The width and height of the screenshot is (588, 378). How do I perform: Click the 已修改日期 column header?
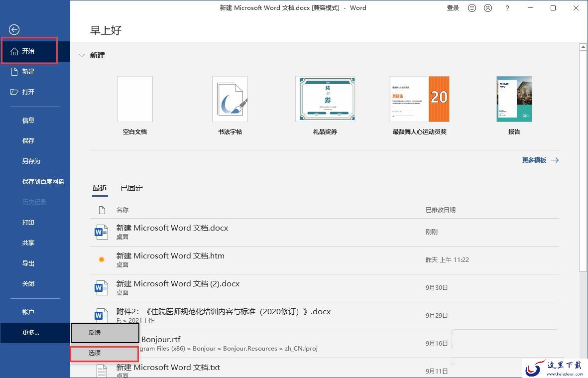(440, 210)
